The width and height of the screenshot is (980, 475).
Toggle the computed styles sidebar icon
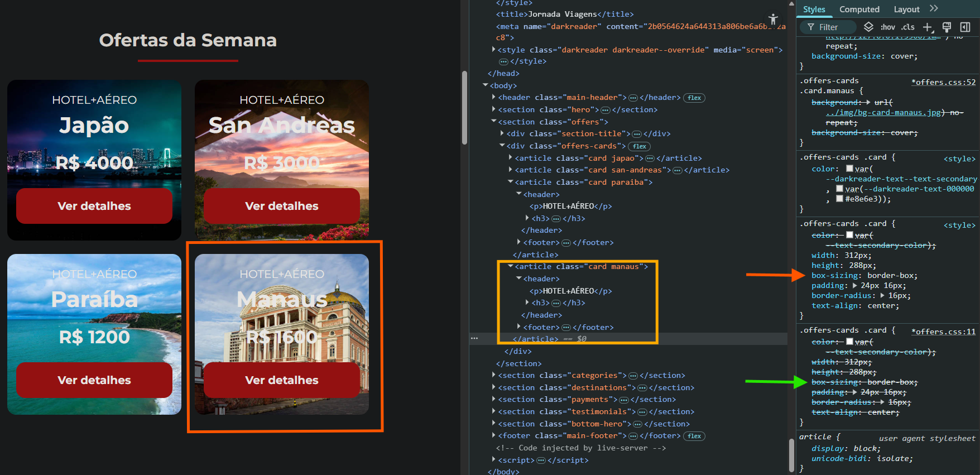(965, 27)
